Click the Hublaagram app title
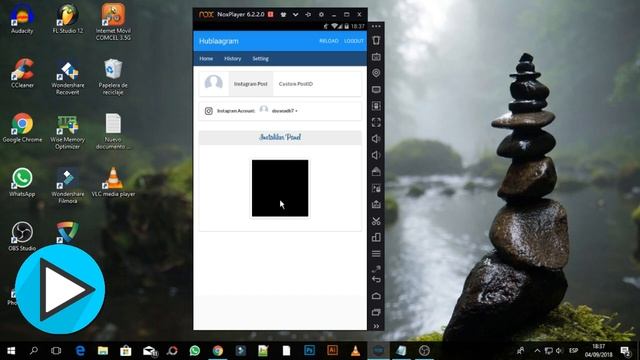This screenshot has height=360, width=640. click(219, 41)
